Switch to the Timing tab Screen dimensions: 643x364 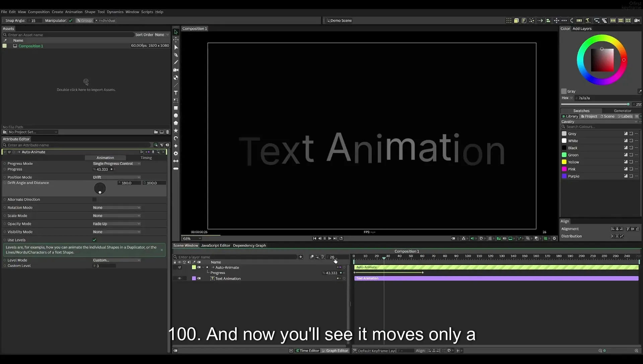click(x=146, y=158)
